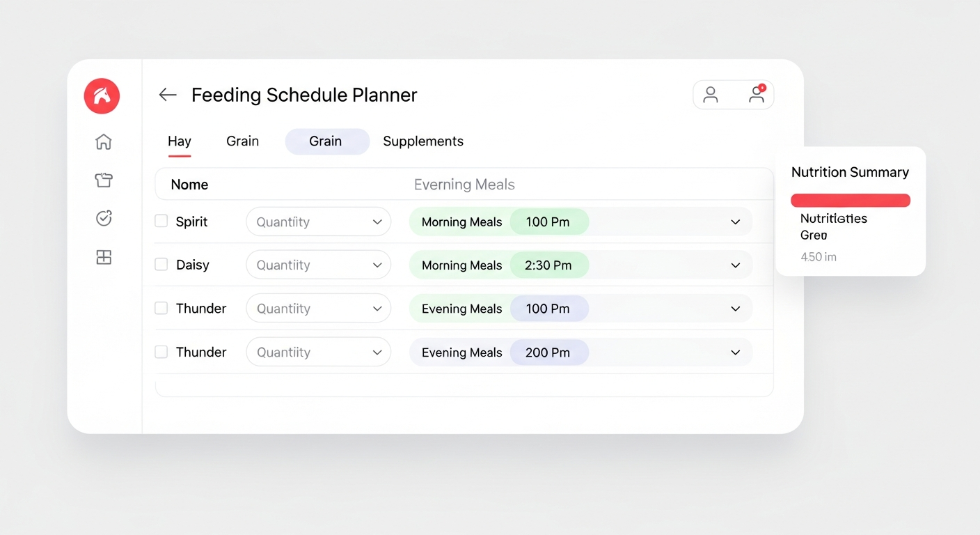Check the Spirit row checkbox
This screenshot has height=535, width=980.
coord(161,221)
